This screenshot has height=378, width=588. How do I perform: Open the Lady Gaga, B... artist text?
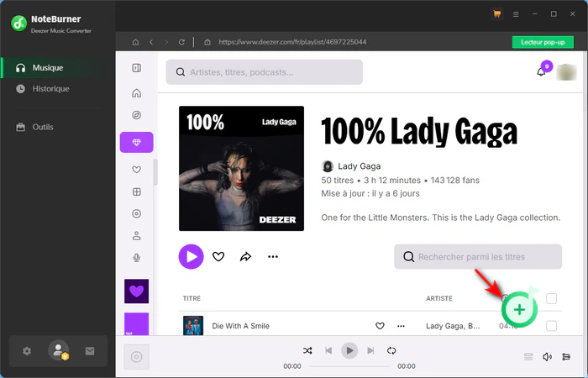click(x=453, y=326)
